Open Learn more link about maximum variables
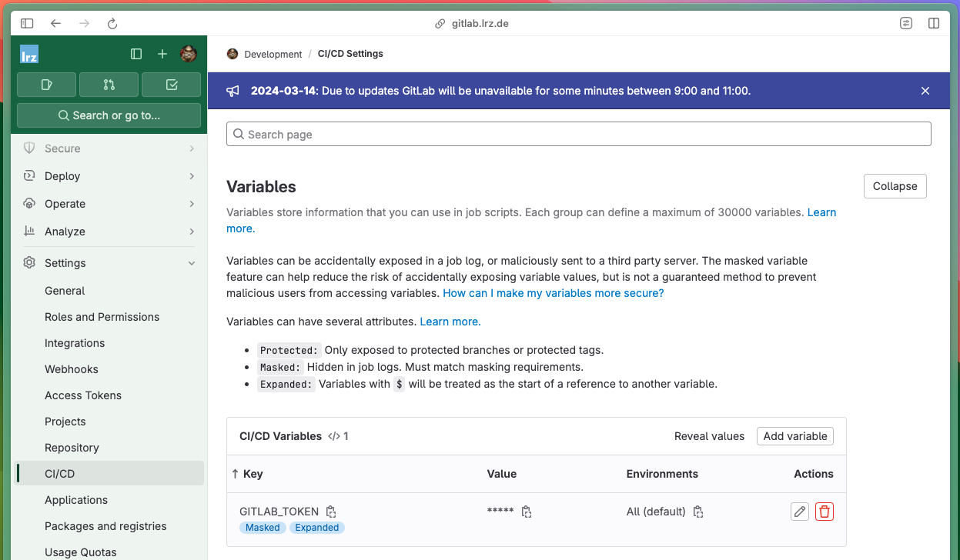This screenshot has height=560, width=960. coord(821,212)
